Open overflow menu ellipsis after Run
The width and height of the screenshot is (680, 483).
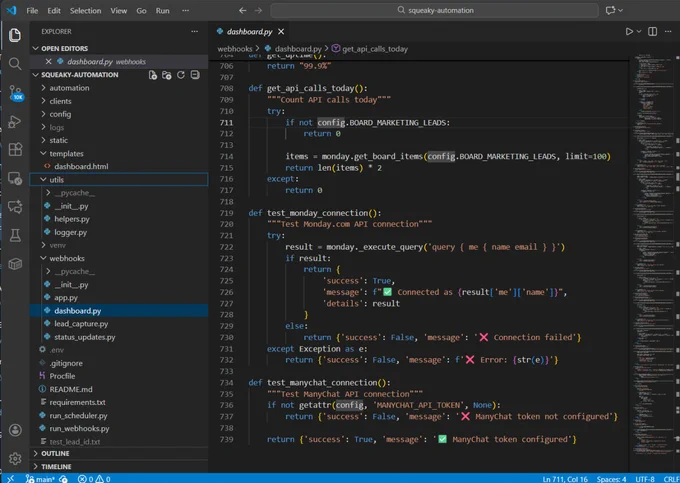coord(186,10)
